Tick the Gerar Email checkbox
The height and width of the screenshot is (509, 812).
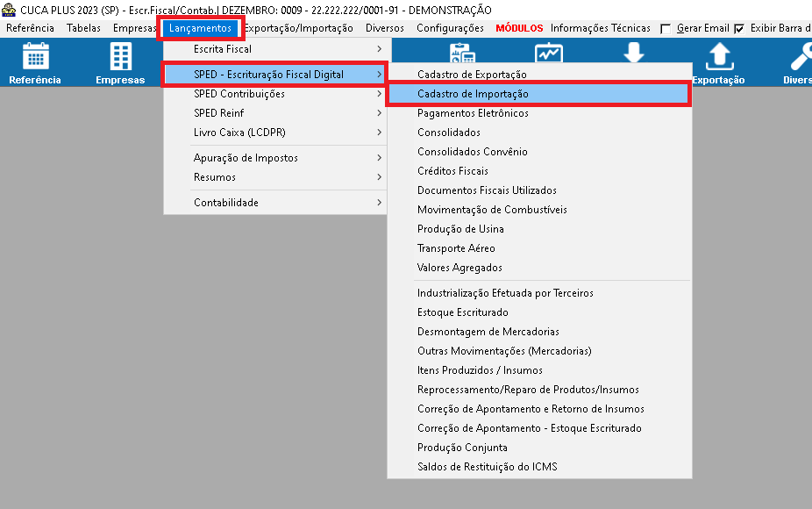tap(666, 28)
